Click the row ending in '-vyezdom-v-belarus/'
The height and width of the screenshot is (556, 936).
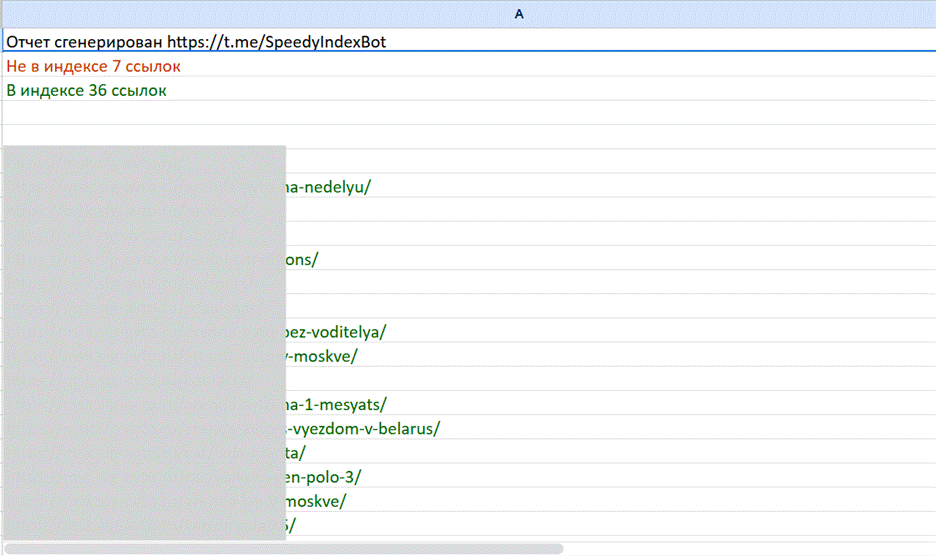tap(469, 428)
